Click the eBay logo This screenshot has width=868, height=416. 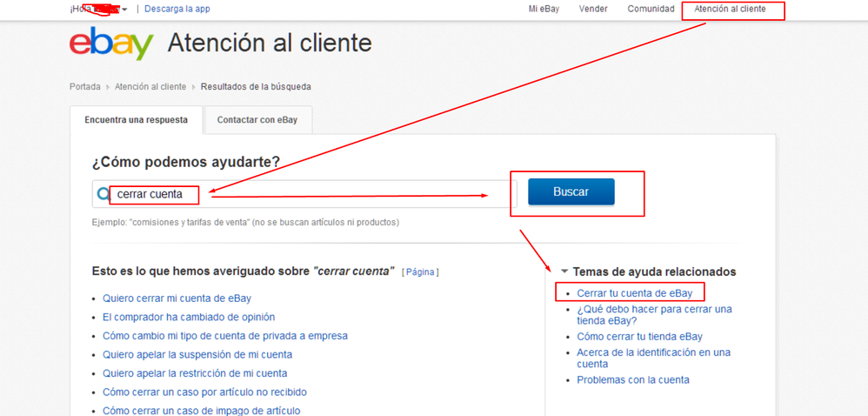(111, 44)
